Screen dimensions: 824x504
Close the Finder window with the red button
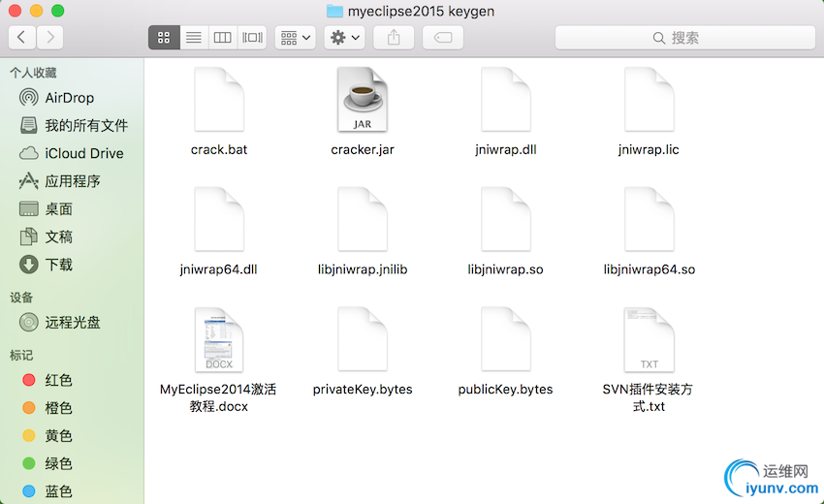pyautogui.click(x=16, y=11)
